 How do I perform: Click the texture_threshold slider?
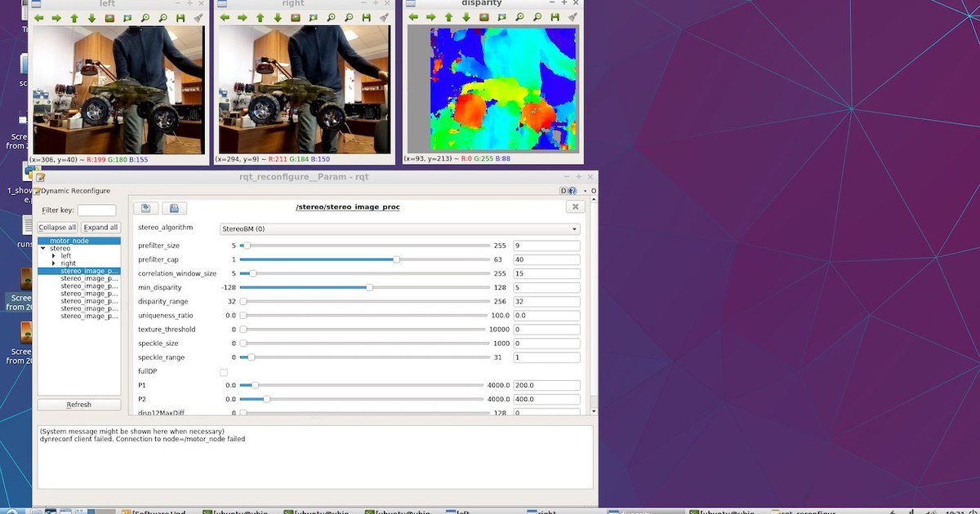click(364, 330)
